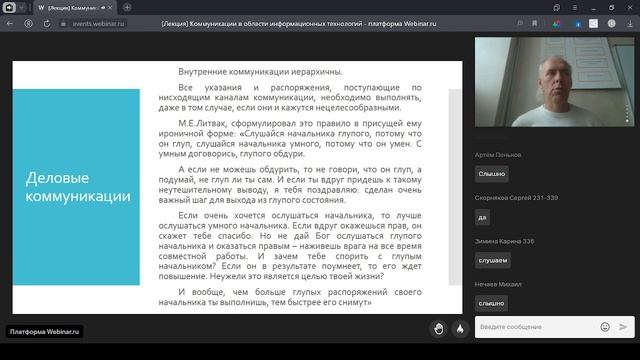Open the Yandex profile icon beside the back arrow

29,24
